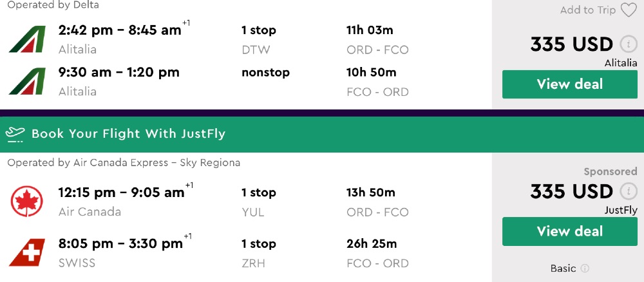View deal for the Alitalia flight
Image resolution: width=644 pixels, height=282 pixels.
coord(569,84)
